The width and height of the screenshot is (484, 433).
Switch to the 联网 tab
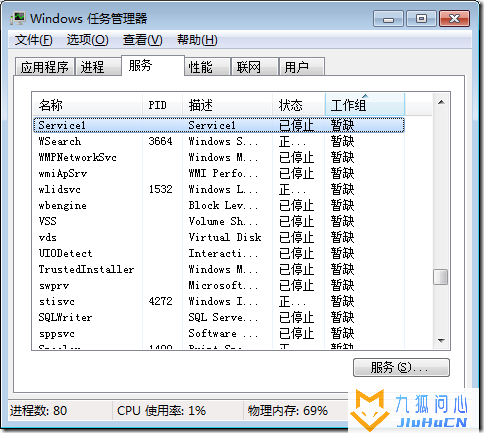click(255, 67)
